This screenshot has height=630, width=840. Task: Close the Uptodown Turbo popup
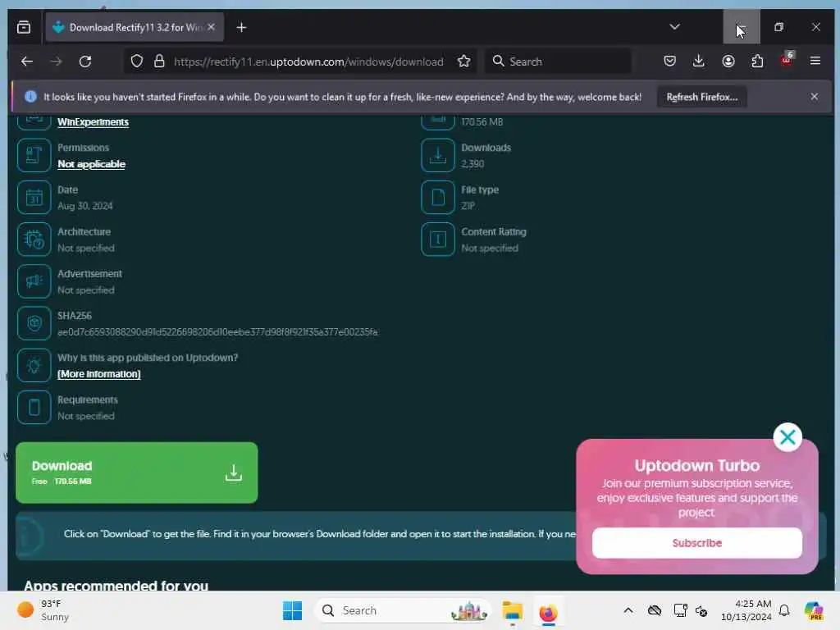click(x=787, y=437)
